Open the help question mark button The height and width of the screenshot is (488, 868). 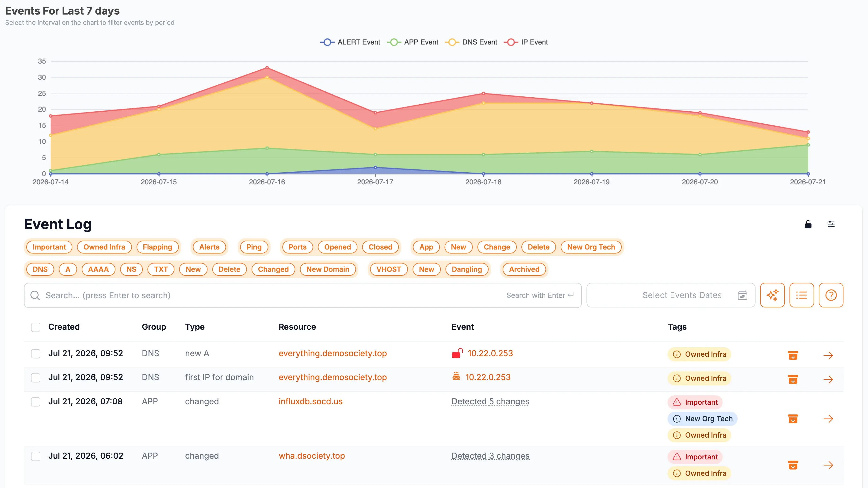click(831, 295)
